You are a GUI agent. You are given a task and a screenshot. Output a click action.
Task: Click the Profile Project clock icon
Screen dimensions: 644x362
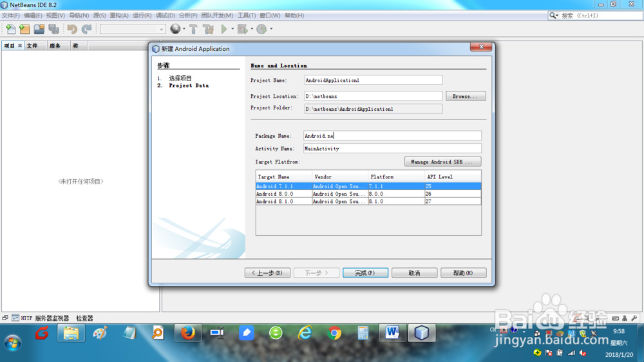(x=261, y=29)
